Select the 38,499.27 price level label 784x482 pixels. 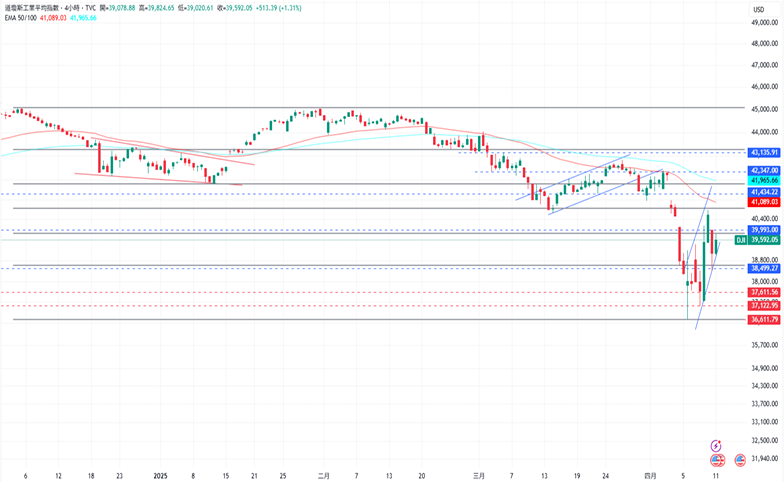(x=764, y=268)
